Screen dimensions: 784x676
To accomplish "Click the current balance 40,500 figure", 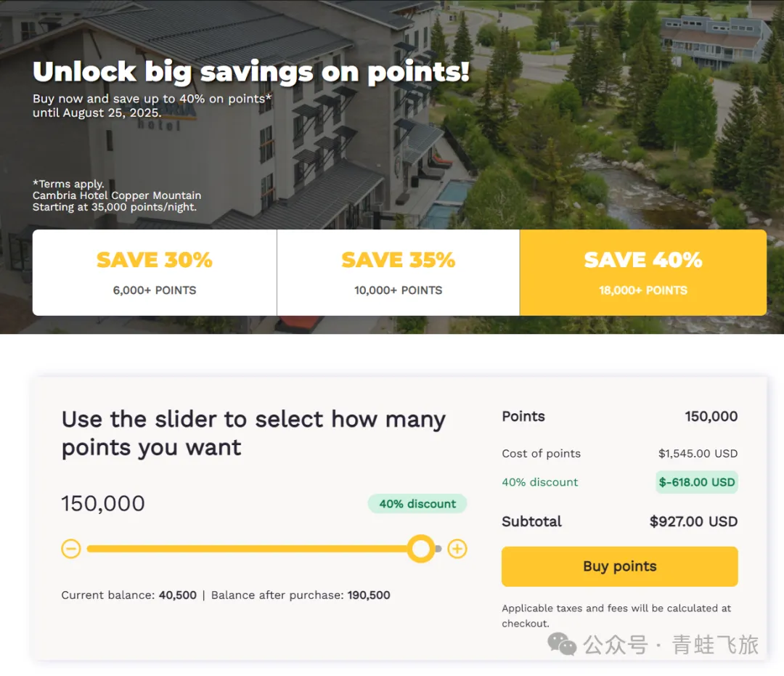I will click(x=178, y=595).
